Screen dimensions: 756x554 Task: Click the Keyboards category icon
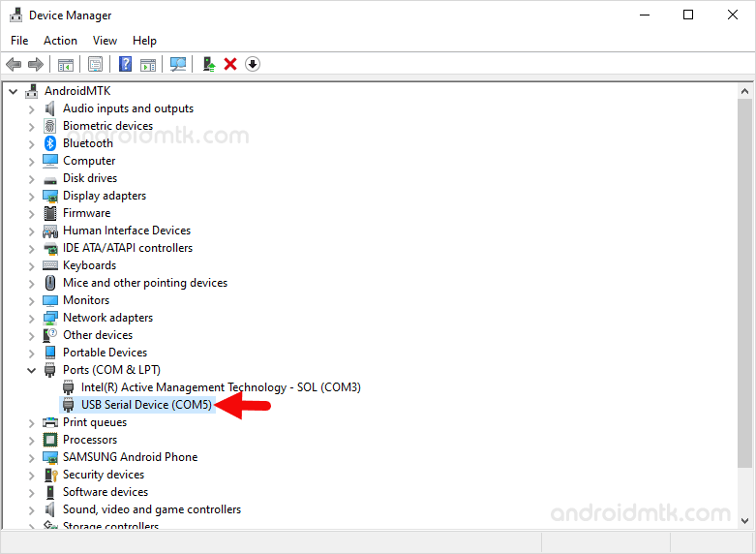[x=50, y=265]
